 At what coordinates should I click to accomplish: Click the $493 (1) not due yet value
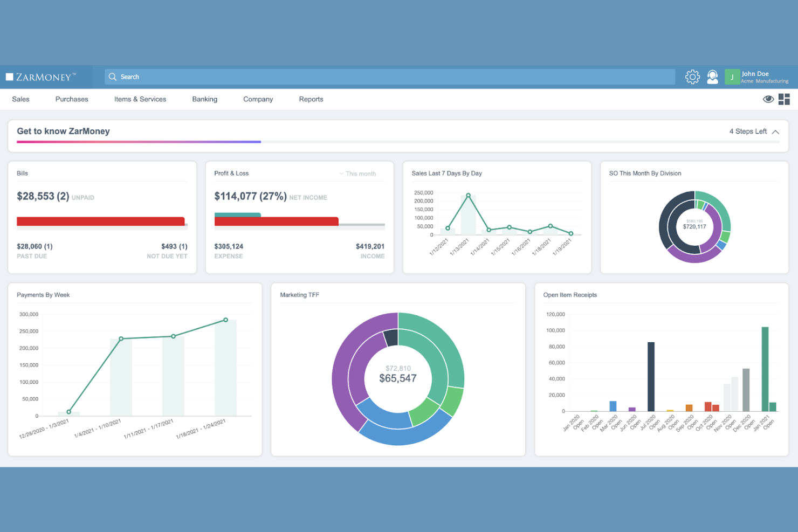pyautogui.click(x=174, y=246)
